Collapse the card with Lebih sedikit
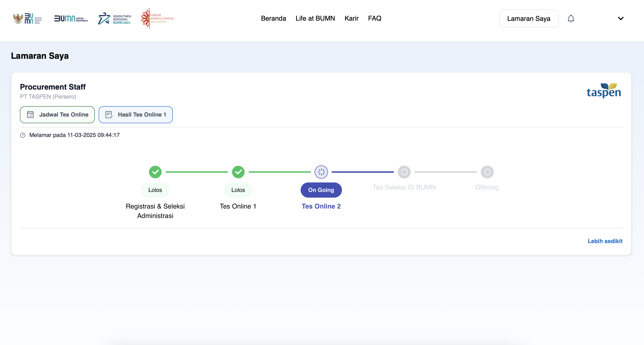 pyautogui.click(x=605, y=241)
